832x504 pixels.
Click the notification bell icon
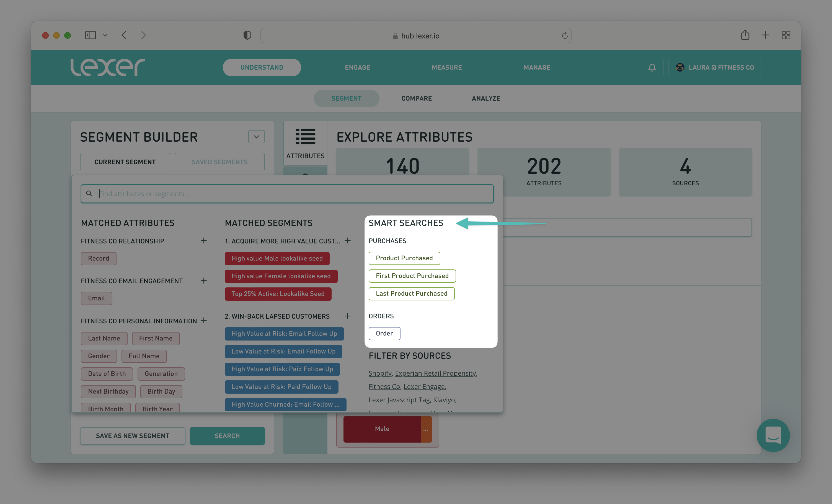(x=652, y=67)
